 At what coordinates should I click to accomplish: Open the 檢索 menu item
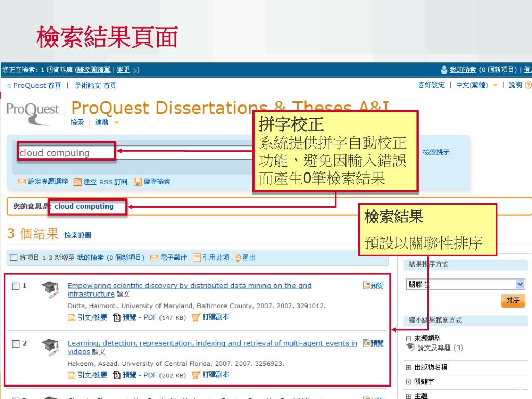coord(77,122)
